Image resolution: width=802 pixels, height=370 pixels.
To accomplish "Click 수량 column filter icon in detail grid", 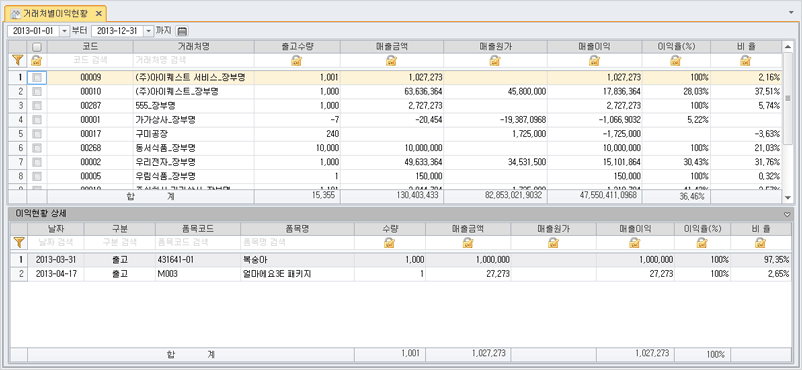I will [x=389, y=243].
